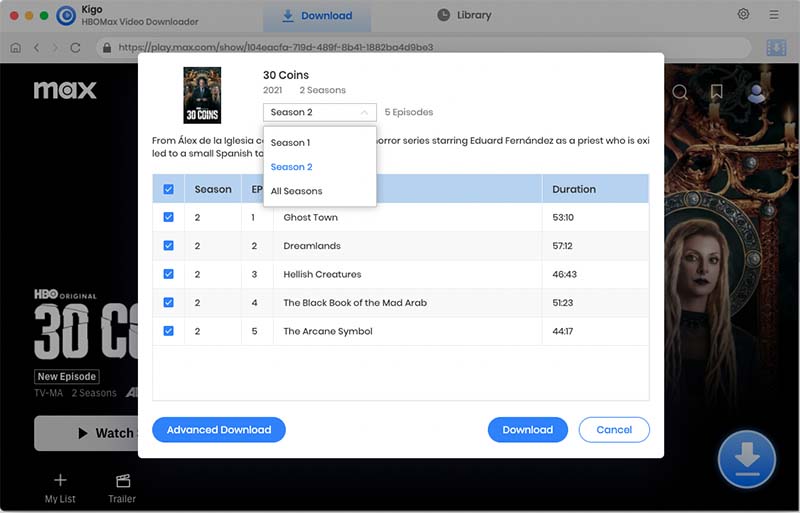
Task: Open the hamburger menu icon
Action: [x=774, y=15]
